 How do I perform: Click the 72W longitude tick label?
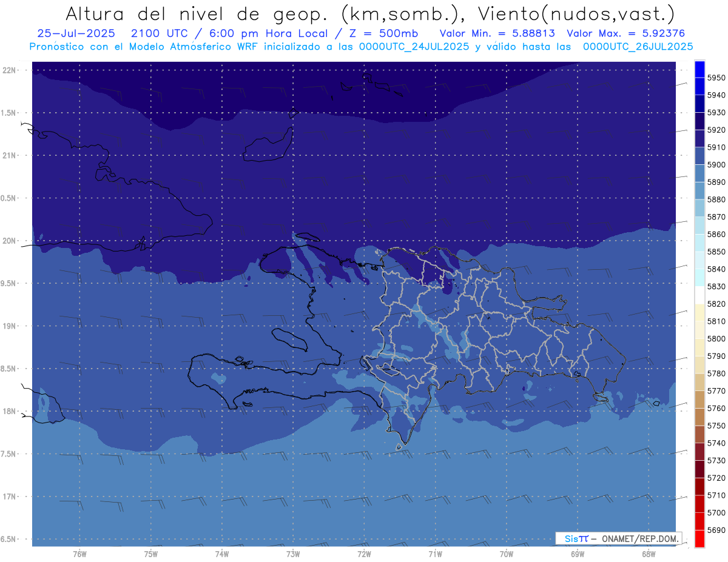pos(364,554)
